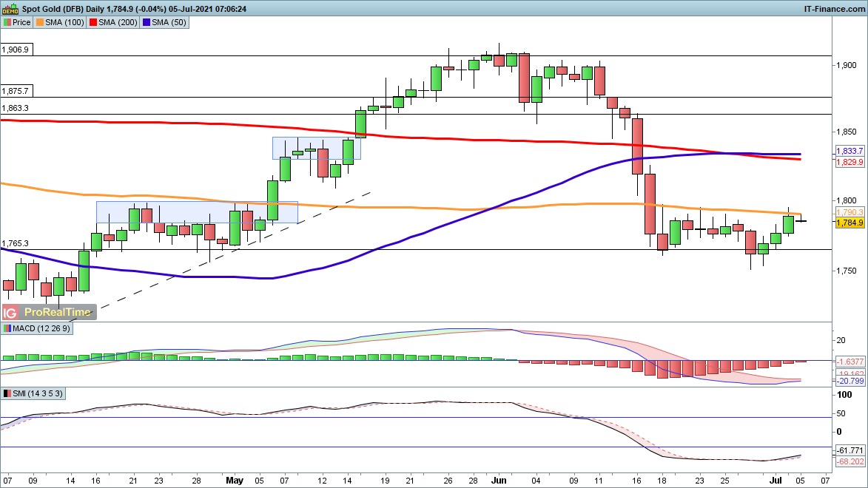Click the SMI indicator color icon
868x488 pixels.
7,393
